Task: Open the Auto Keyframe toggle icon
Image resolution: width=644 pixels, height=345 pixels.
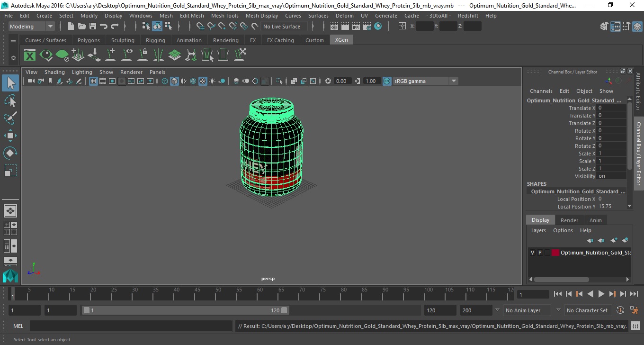Action: pyautogui.click(x=620, y=310)
